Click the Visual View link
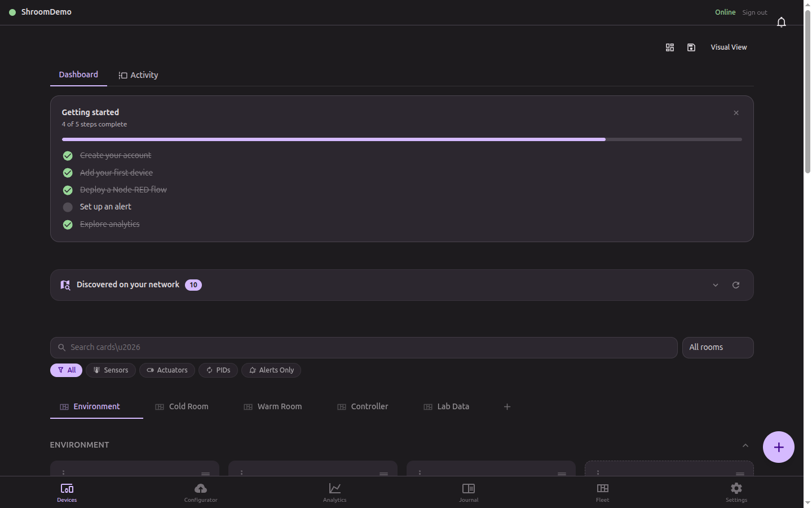The width and height of the screenshot is (812, 508). click(x=729, y=47)
